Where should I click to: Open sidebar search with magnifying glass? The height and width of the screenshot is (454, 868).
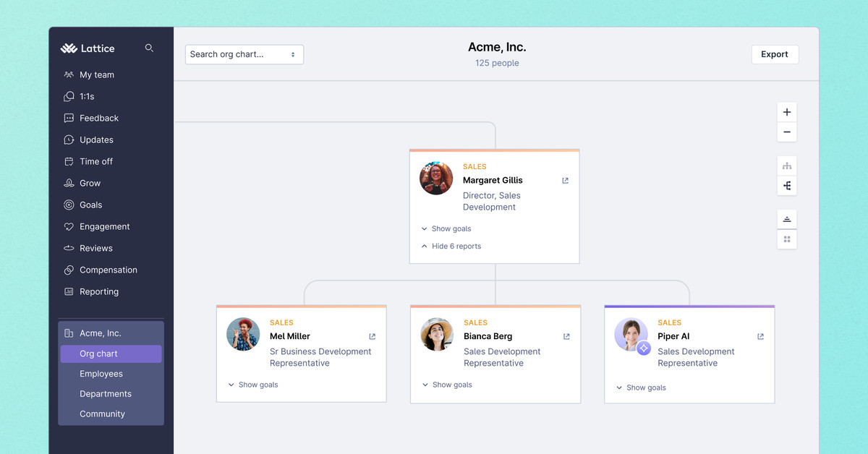pos(149,48)
